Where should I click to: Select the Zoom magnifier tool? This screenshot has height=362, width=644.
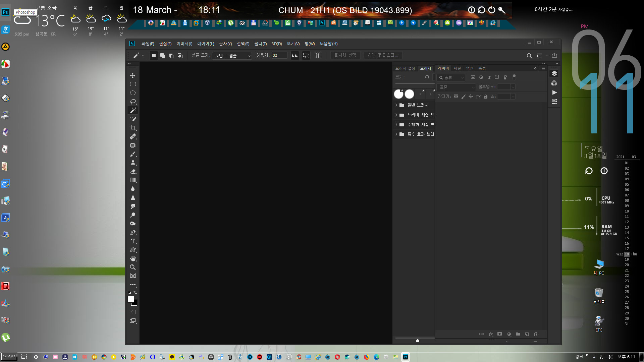(x=133, y=267)
